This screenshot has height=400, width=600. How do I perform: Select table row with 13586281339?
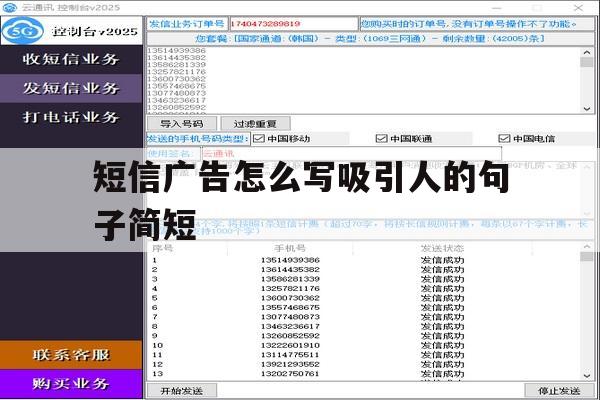coord(364,279)
